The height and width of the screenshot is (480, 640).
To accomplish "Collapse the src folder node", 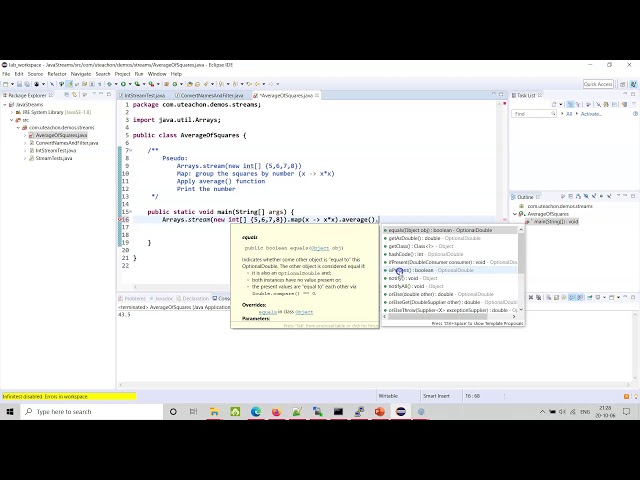I will 12,120.
